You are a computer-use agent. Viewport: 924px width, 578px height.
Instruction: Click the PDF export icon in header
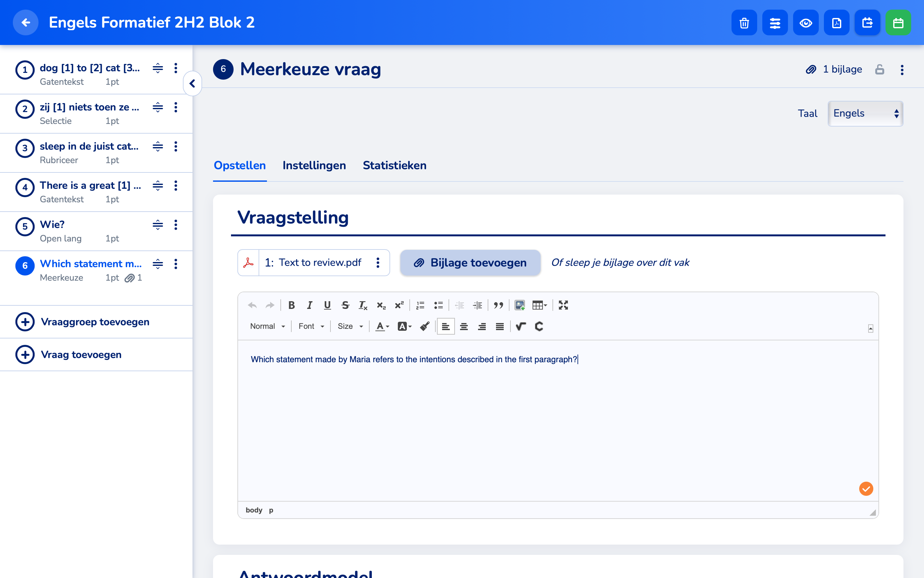(836, 22)
